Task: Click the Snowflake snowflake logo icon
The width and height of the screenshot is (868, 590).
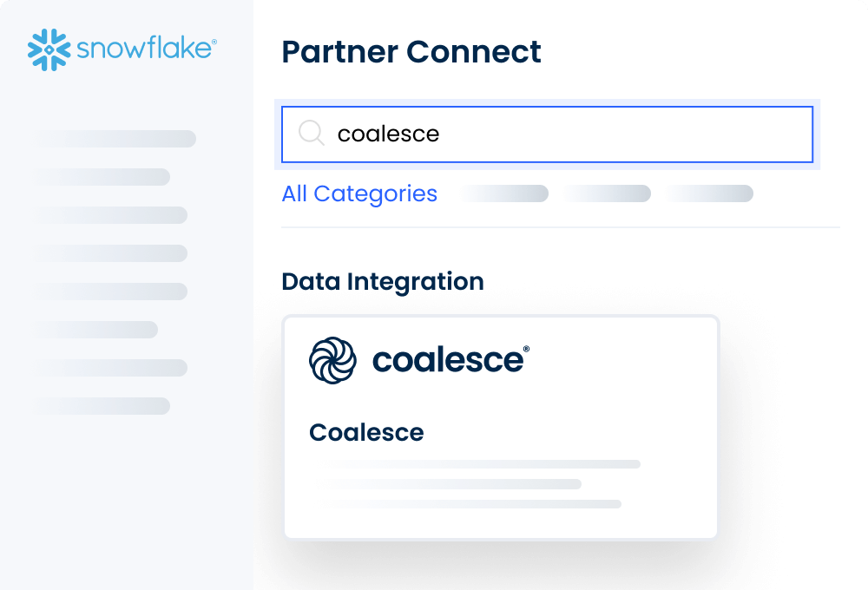Action: point(49,49)
